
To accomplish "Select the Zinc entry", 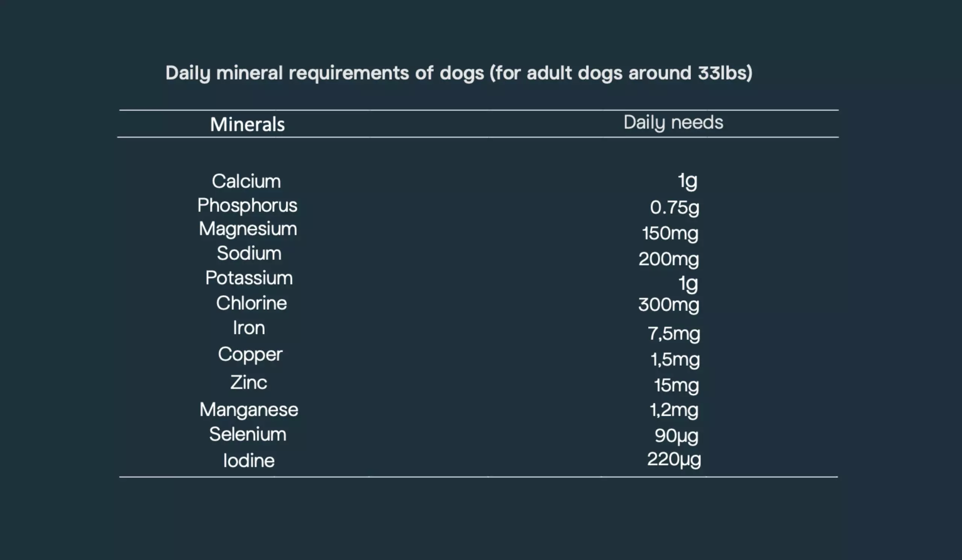I will [x=248, y=383].
